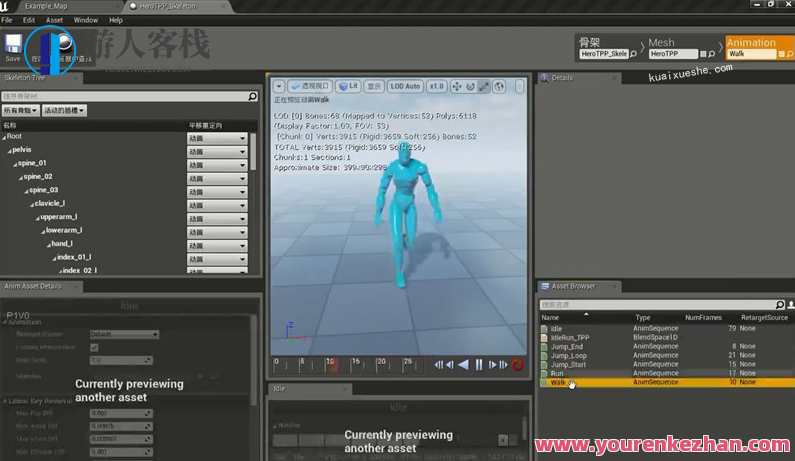The width and height of the screenshot is (795, 461).
Task: Pause the Walk animation playback
Action: coord(479,365)
